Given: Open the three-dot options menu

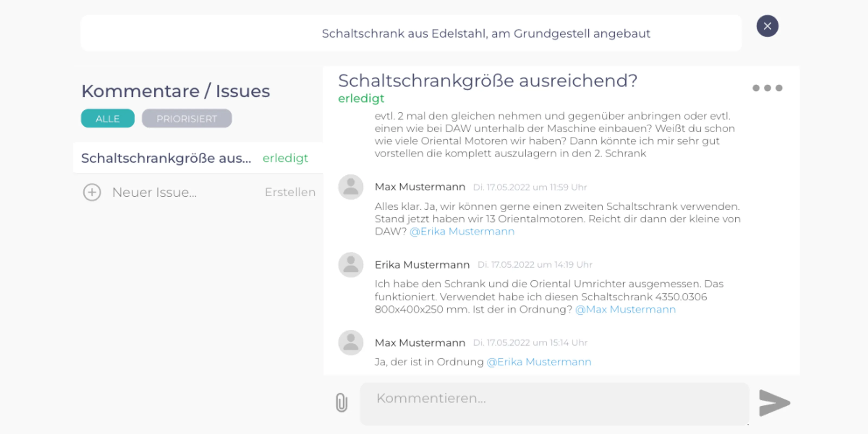Looking at the screenshot, I should click(x=767, y=88).
